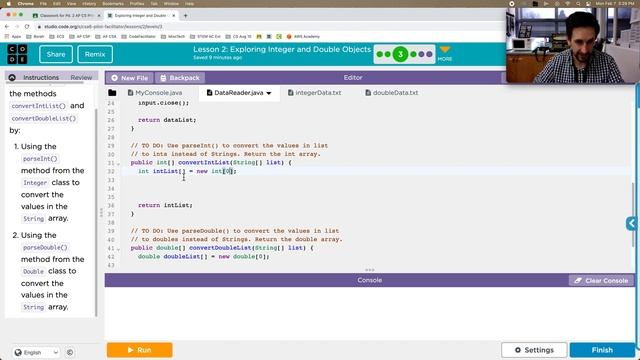Click the instructions panel resize handle dots
Viewport: 640px width, 360px height.
[x=101, y=213]
